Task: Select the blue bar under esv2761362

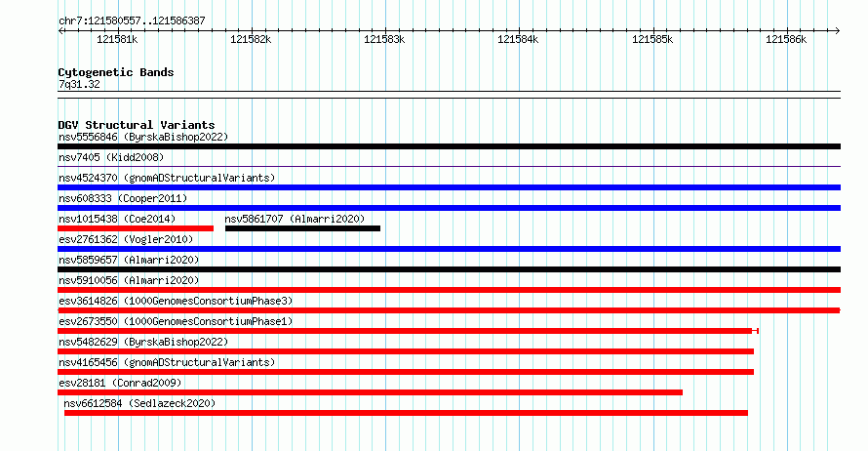Action: tap(449, 249)
